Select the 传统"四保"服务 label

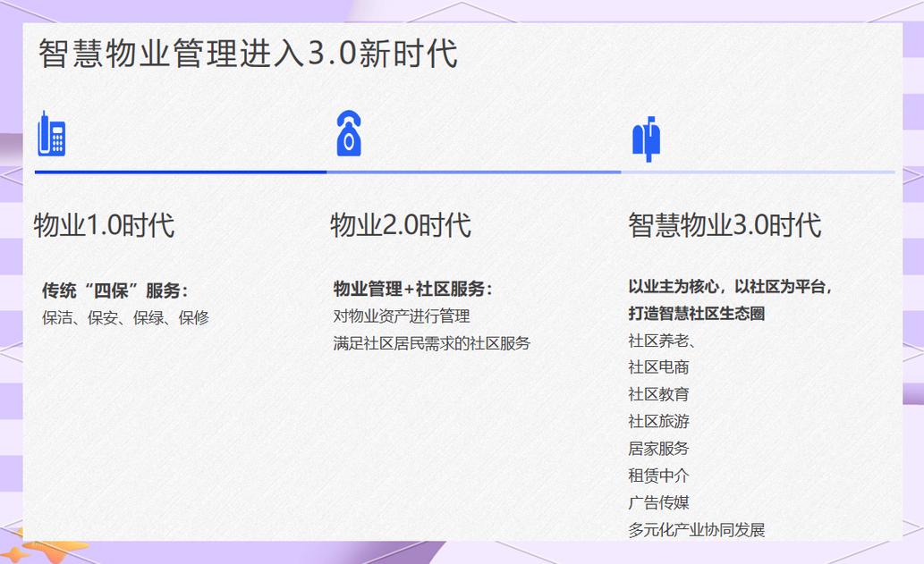point(108,288)
